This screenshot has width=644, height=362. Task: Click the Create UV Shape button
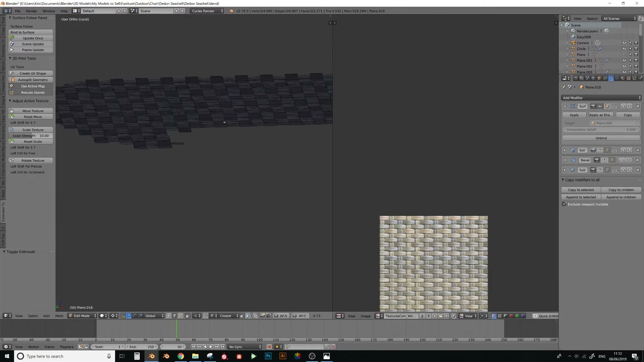(x=31, y=73)
